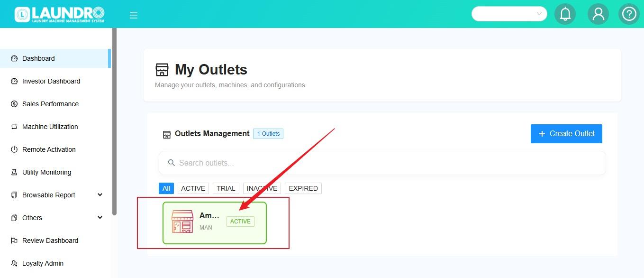Click the Dashboard gauge icon in sidebar
This screenshot has height=278, width=644.
pos(14,58)
